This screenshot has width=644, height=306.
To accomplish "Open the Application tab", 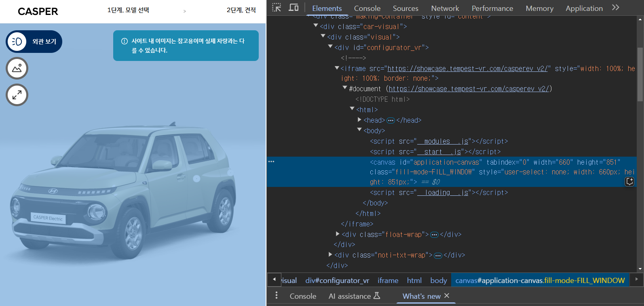I will tap(584, 8).
